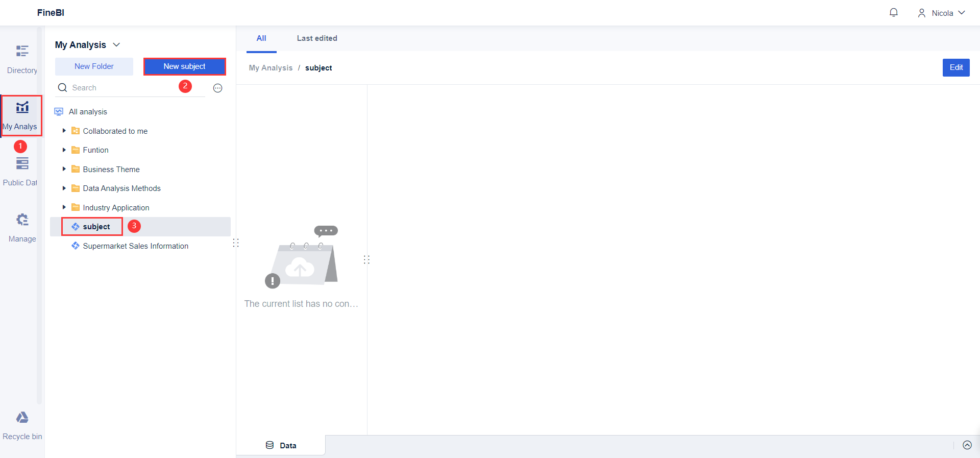Expand the Data Analysis Methods folder arrow

(x=64, y=188)
